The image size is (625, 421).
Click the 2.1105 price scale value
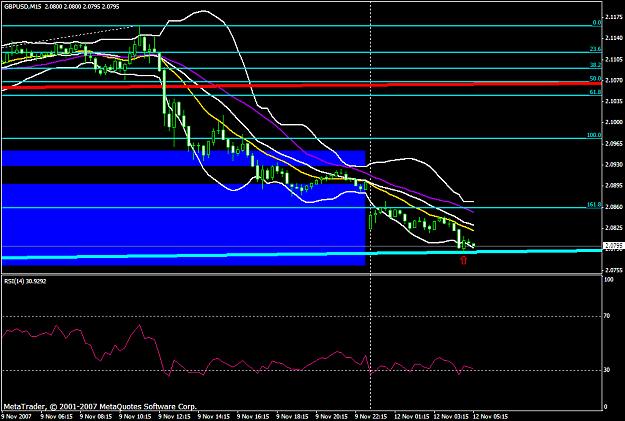click(x=614, y=59)
